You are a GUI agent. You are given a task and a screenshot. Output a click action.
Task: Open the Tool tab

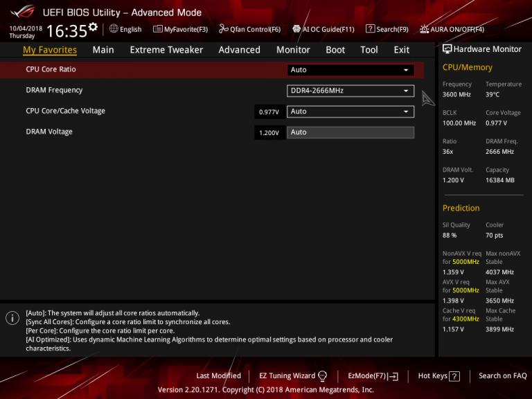pyautogui.click(x=369, y=50)
